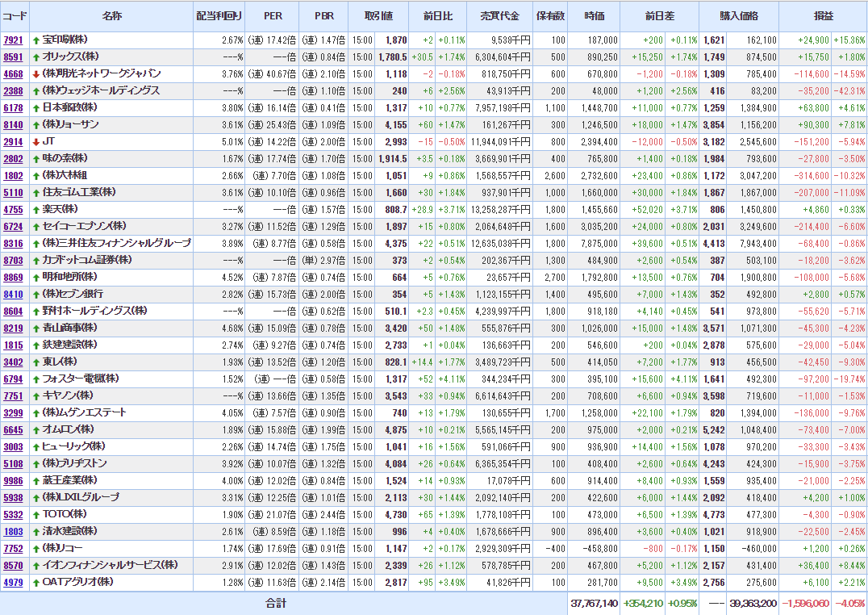Click the PER column header
Viewport: 868px width, 615px height.
click(273, 16)
